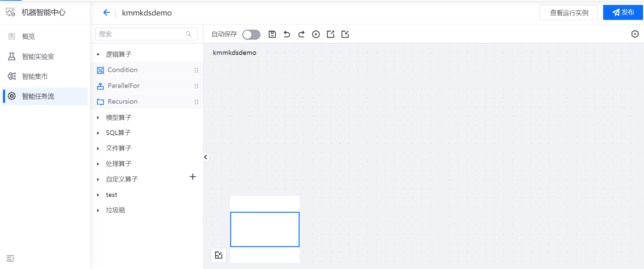Viewport: 644px width, 269px height.
Task: Click the ParallelFor operator icon
Action: pyautogui.click(x=100, y=86)
